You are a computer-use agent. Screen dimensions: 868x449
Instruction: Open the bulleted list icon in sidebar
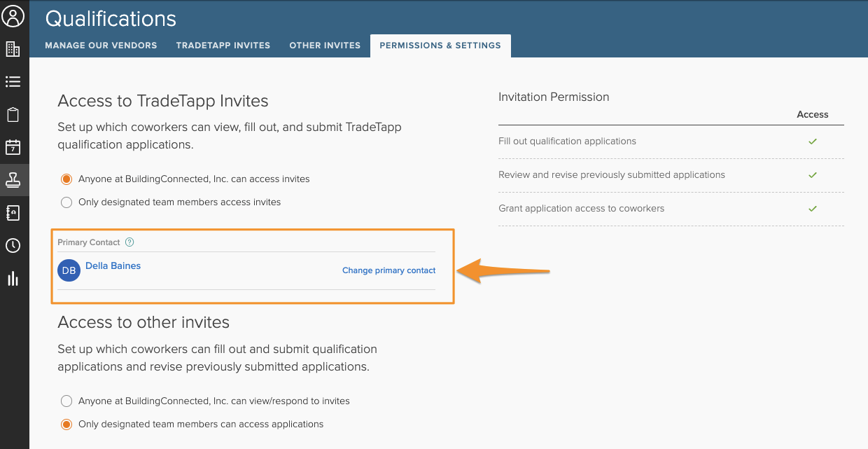point(13,82)
